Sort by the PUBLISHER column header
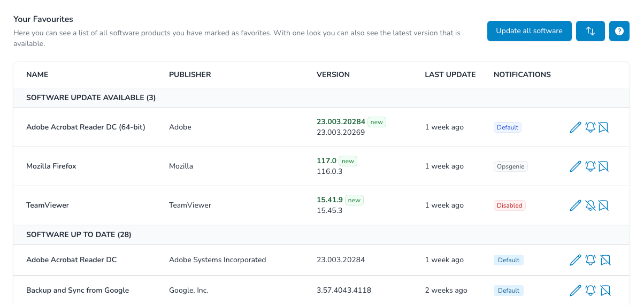Image resolution: width=644 pixels, height=305 pixels. [190, 75]
